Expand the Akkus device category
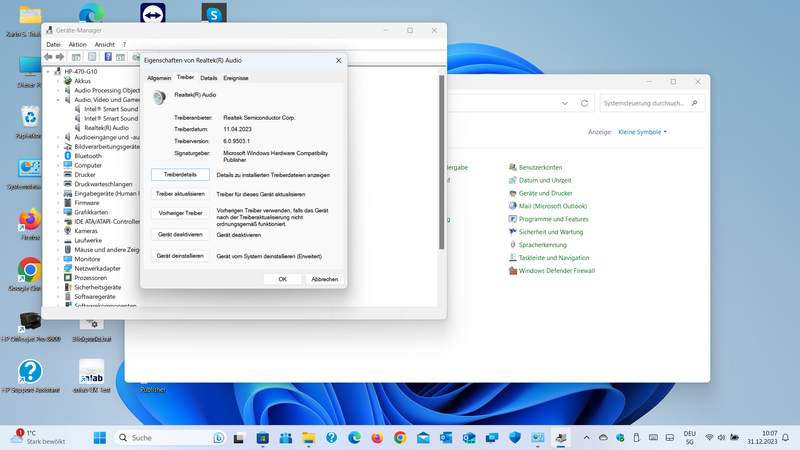Screen dimensions: 800x450 [x=59, y=81]
